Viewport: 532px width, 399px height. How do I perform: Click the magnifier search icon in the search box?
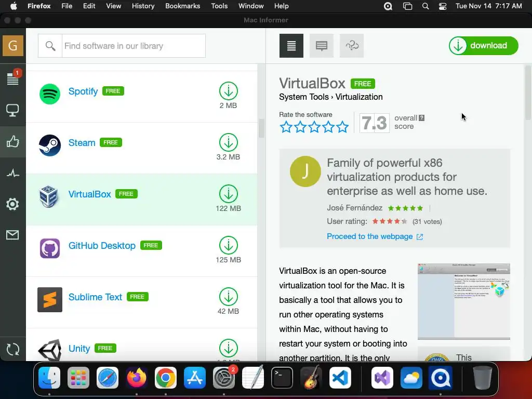50,46
